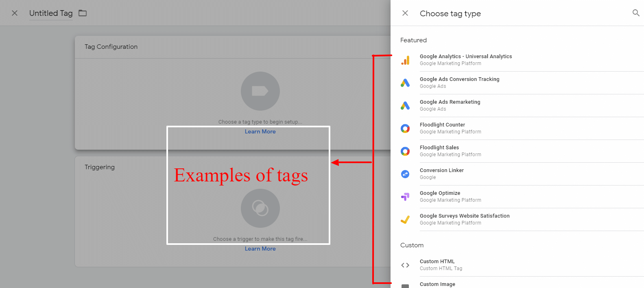Click the Conversion Linker blue icon
The width and height of the screenshot is (644, 288).
tap(405, 174)
